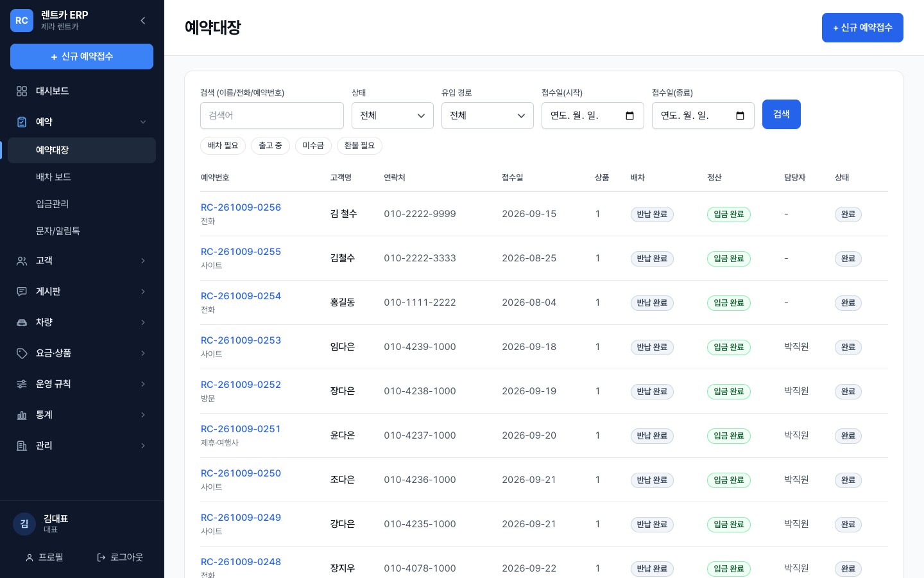Open reservation RC-261009-0256
Viewport: 924px width, 578px height.
pyautogui.click(x=241, y=207)
